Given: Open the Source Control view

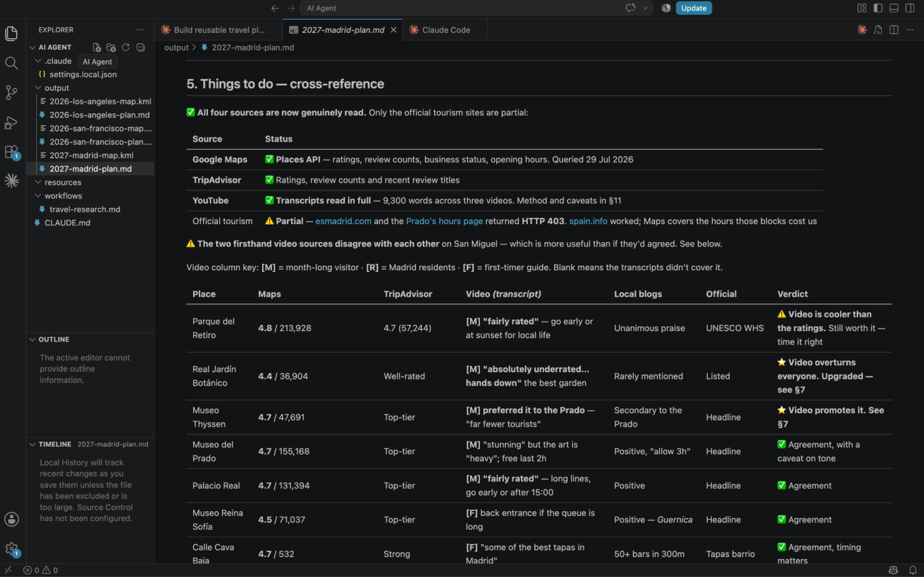Looking at the screenshot, I should pos(11,93).
